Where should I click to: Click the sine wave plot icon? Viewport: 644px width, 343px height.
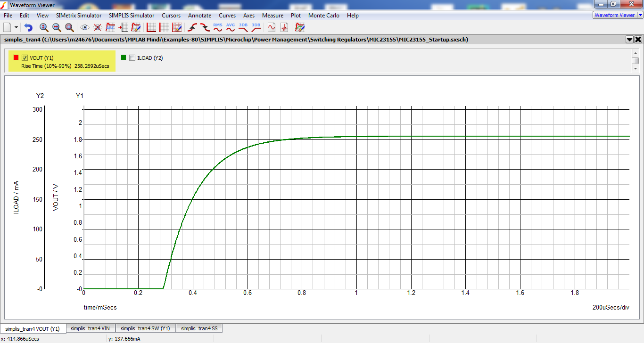(x=272, y=27)
